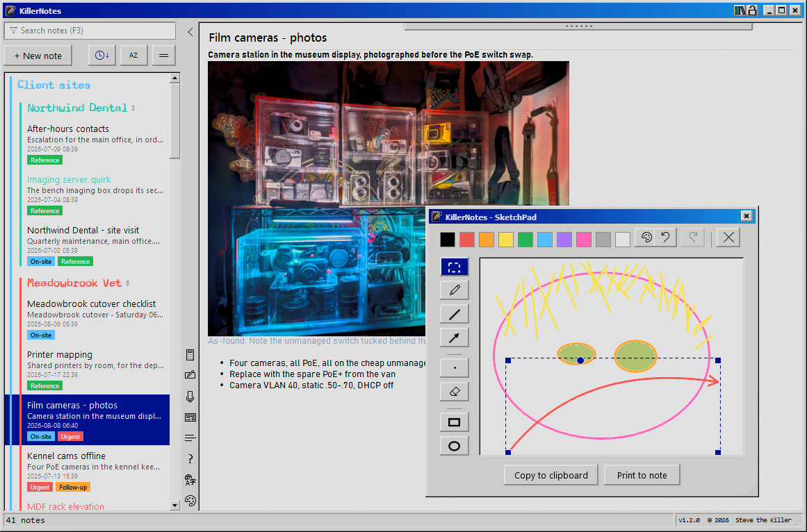Click the Urgent tag on Film cameras note
Viewport: 807px width, 532px height.
(x=70, y=436)
